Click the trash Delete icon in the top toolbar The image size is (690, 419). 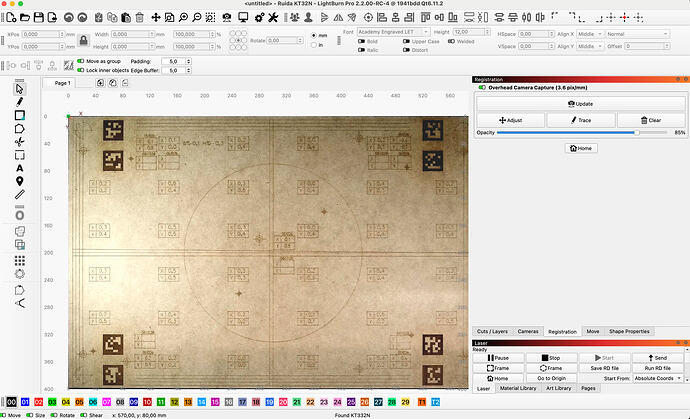coord(139,18)
